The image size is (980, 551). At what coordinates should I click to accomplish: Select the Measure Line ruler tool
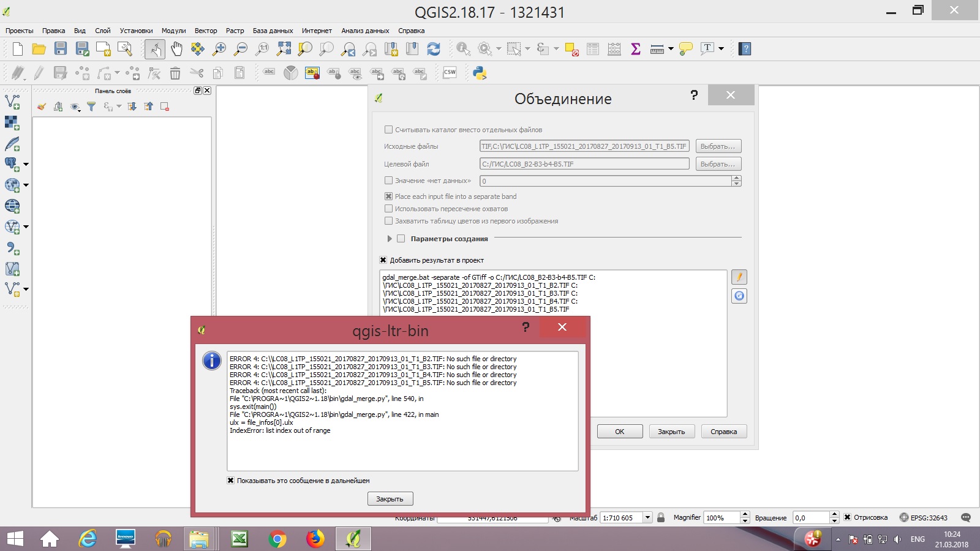click(657, 49)
